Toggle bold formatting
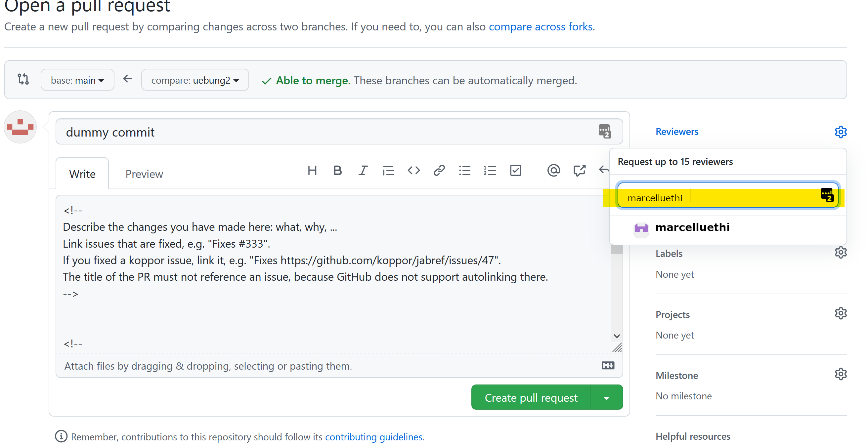The image size is (868, 445). coord(337,171)
